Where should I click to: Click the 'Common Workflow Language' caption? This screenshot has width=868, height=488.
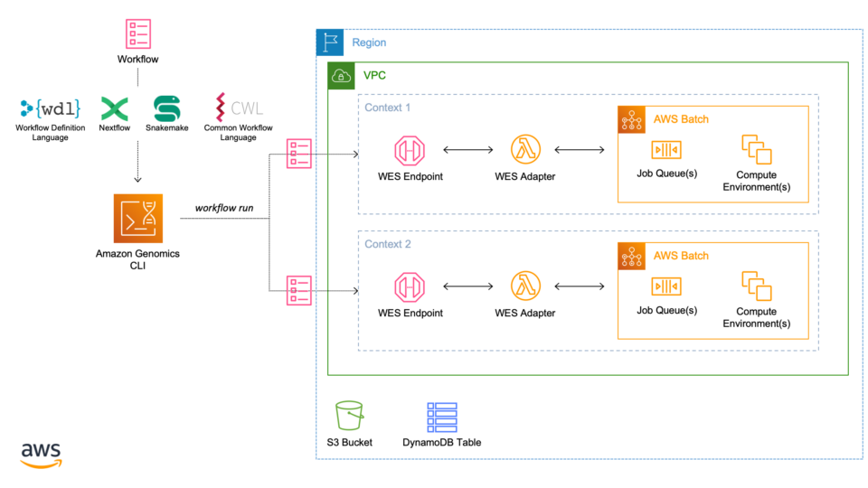coord(239,133)
